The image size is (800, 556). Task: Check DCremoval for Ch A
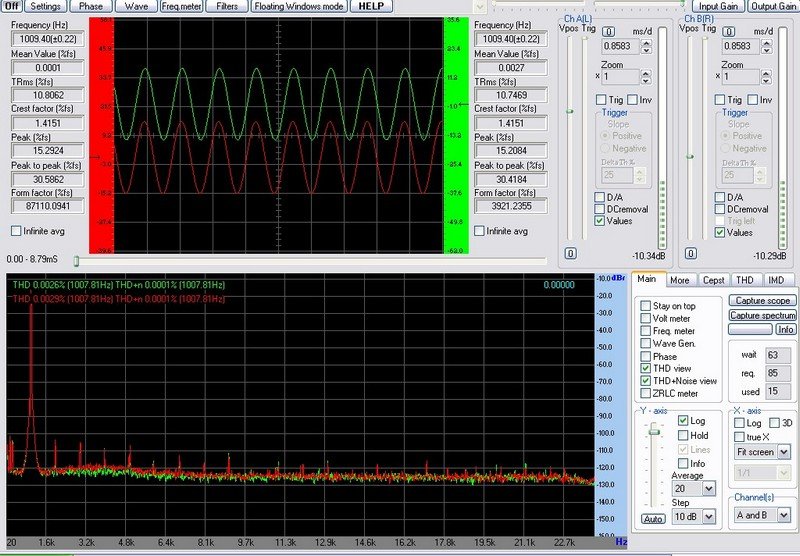600,209
